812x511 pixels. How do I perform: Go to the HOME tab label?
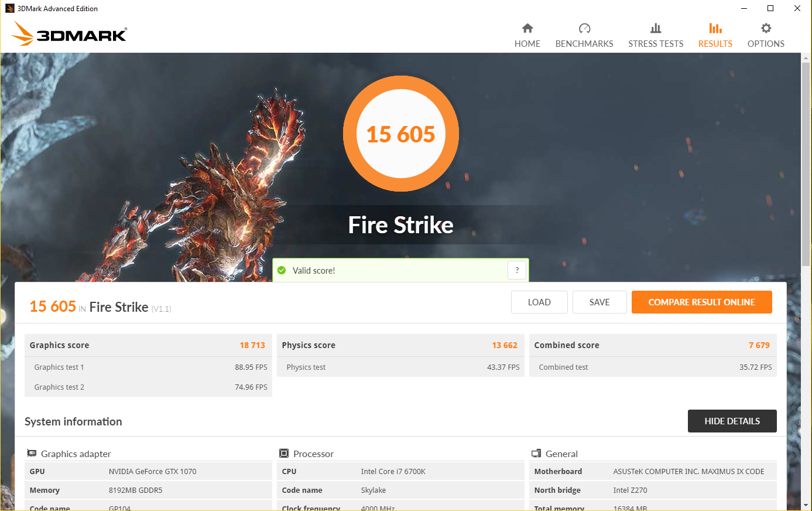[527, 44]
